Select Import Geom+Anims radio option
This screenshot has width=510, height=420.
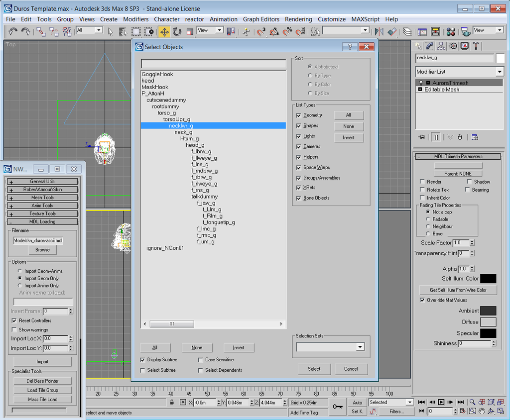pos(20,271)
